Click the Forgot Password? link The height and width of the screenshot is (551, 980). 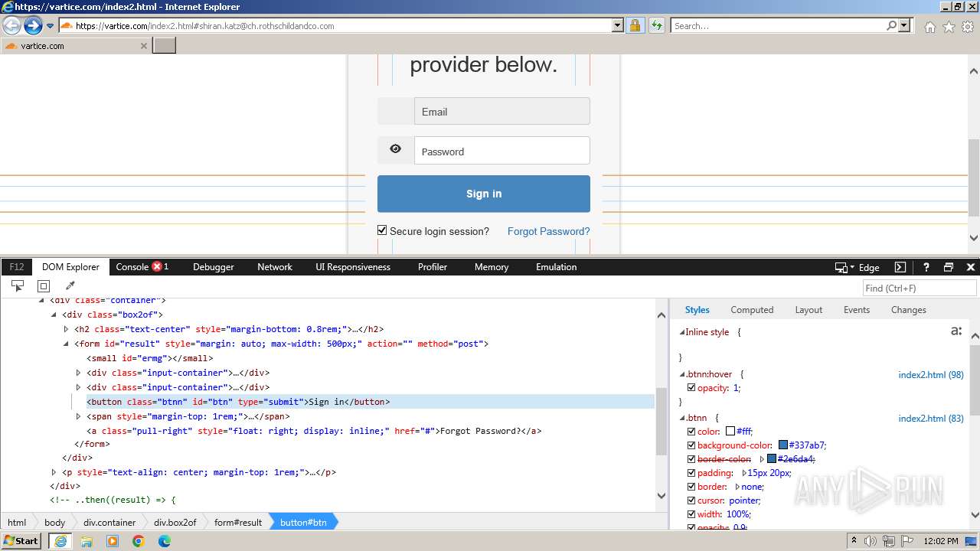[548, 231]
